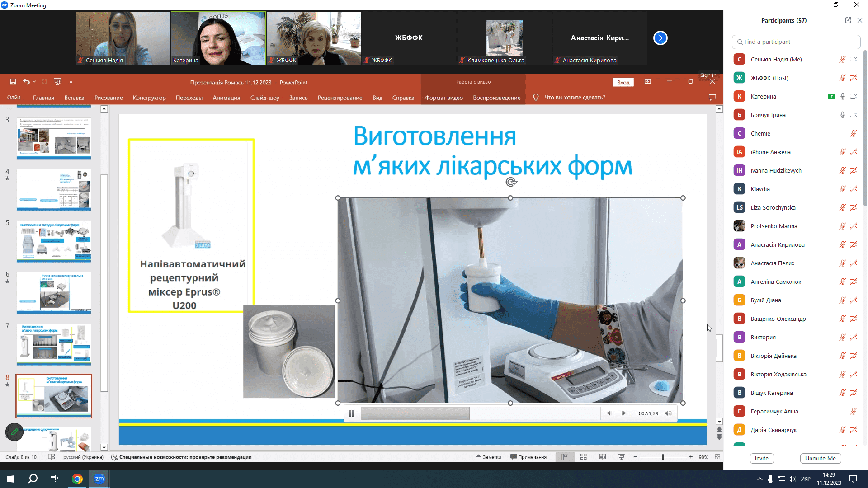Toggle the video volume speaker icon
Viewport: 868px width, 488px height.
pyautogui.click(x=668, y=413)
